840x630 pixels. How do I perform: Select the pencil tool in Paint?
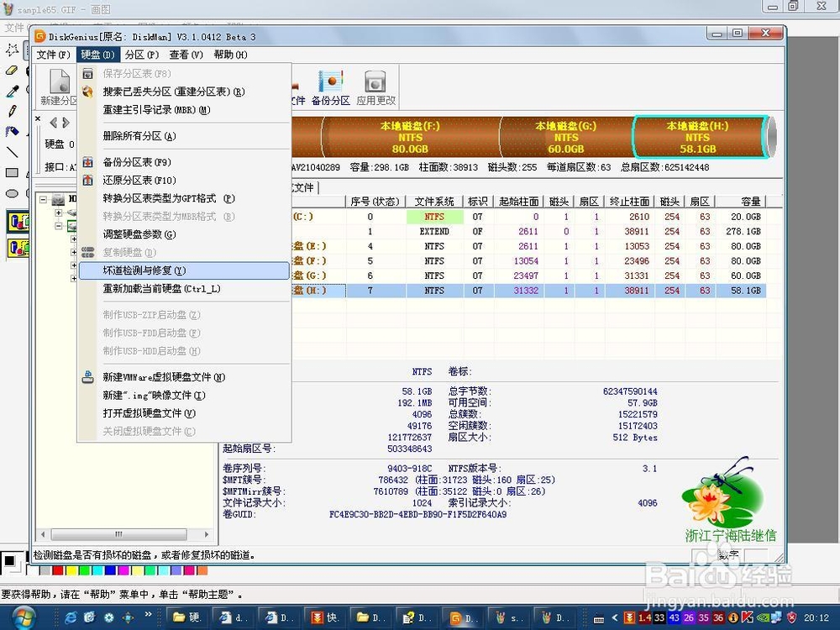point(12,111)
